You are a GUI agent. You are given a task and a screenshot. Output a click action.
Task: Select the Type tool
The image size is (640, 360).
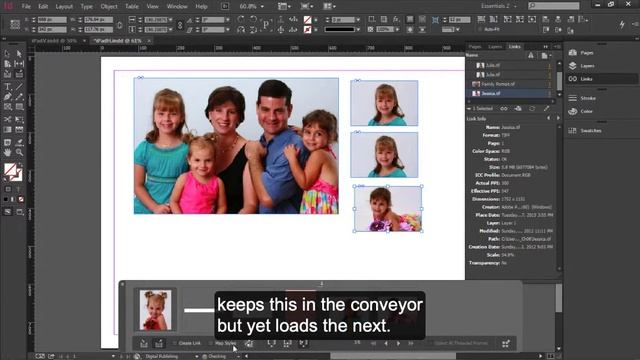tap(7, 87)
